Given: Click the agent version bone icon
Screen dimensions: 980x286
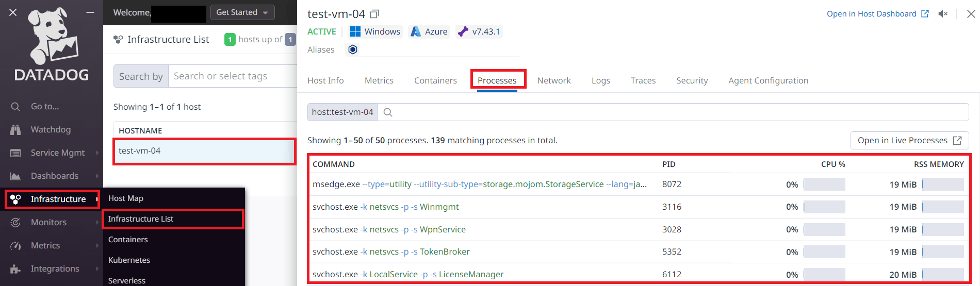Looking at the screenshot, I should 463,31.
